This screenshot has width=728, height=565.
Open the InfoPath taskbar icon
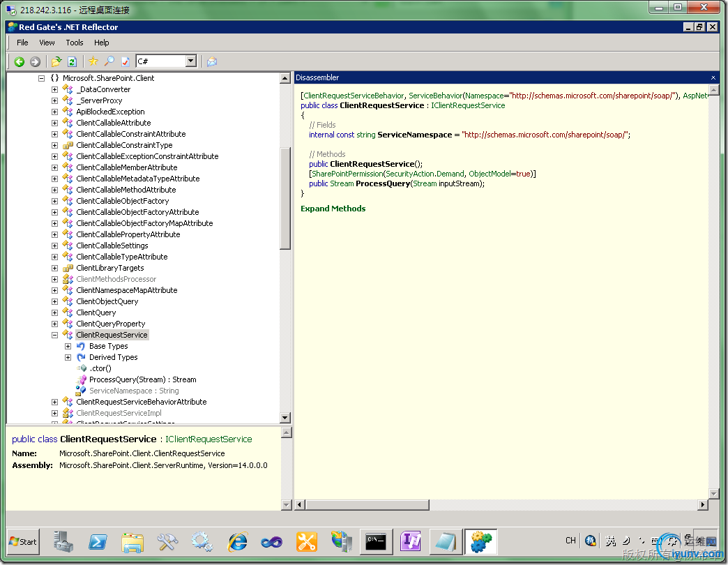point(411,542)
